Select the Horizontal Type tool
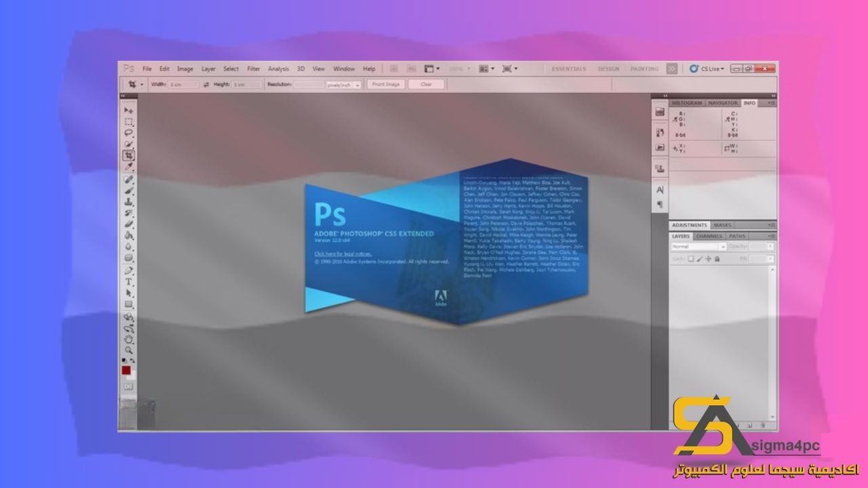The width and height of the screenshot is (868, 488). [129, 281]
